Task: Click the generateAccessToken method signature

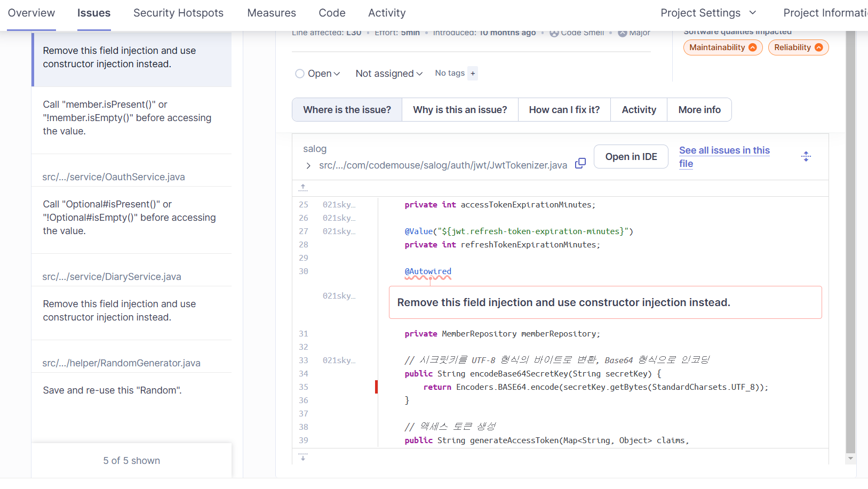Action: tap(547, 440)
